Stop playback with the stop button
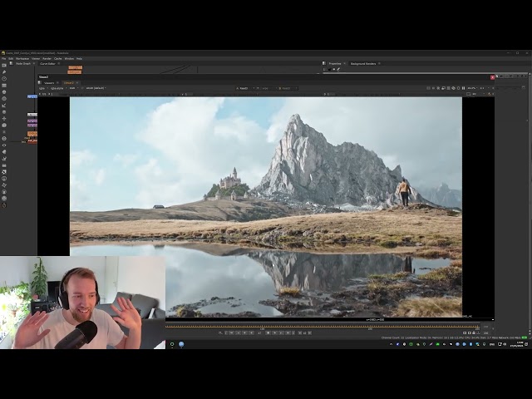 [x=268, y=333]
